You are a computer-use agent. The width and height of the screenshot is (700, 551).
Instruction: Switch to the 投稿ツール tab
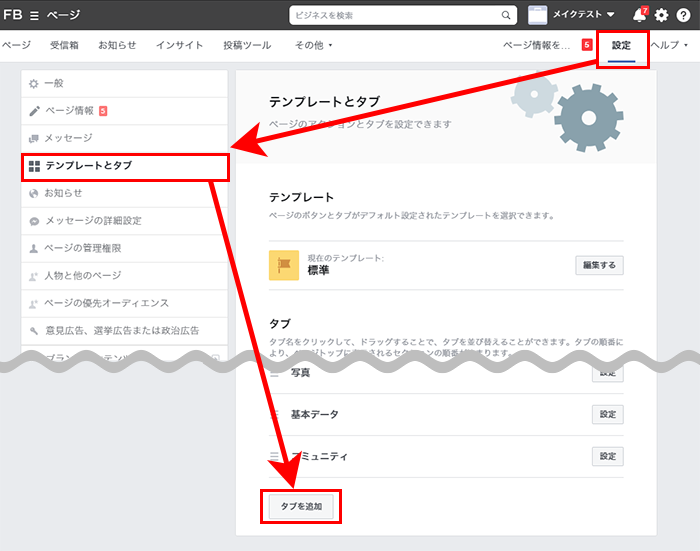(x=247, y=45)
